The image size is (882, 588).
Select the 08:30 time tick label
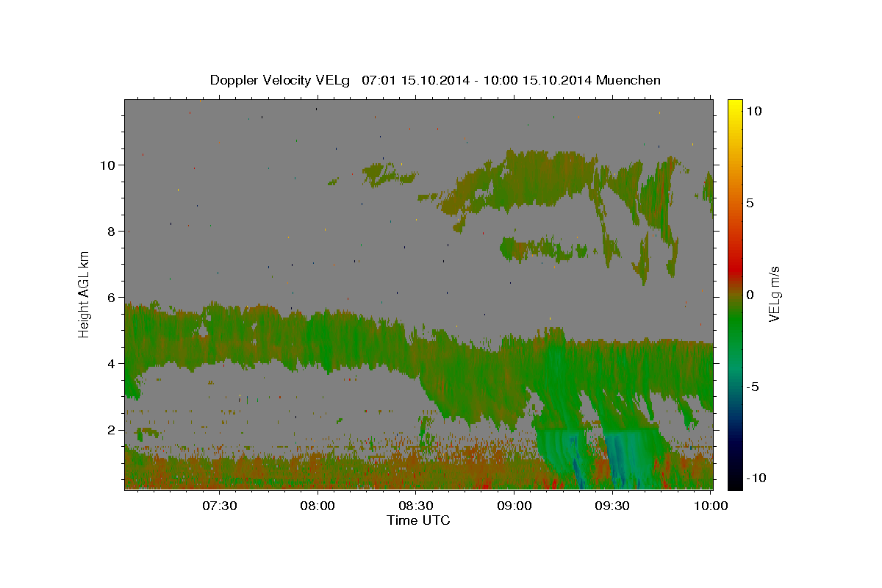416,506
